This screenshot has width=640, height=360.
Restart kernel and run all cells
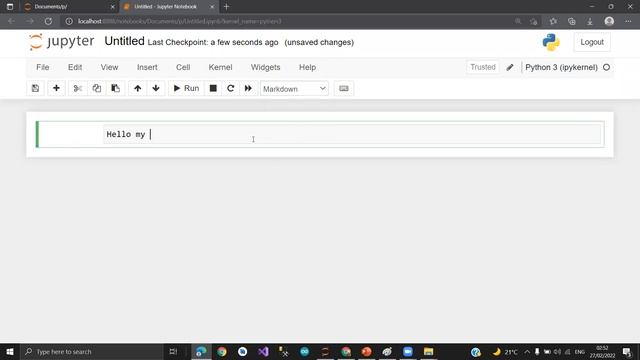point(248,88)
